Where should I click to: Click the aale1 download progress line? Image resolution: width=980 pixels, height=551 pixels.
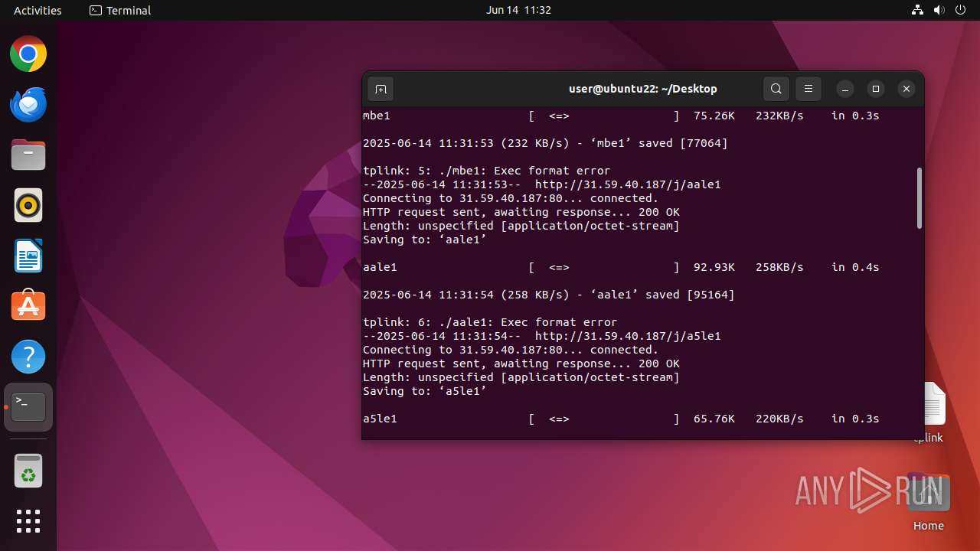pos(621,267)
